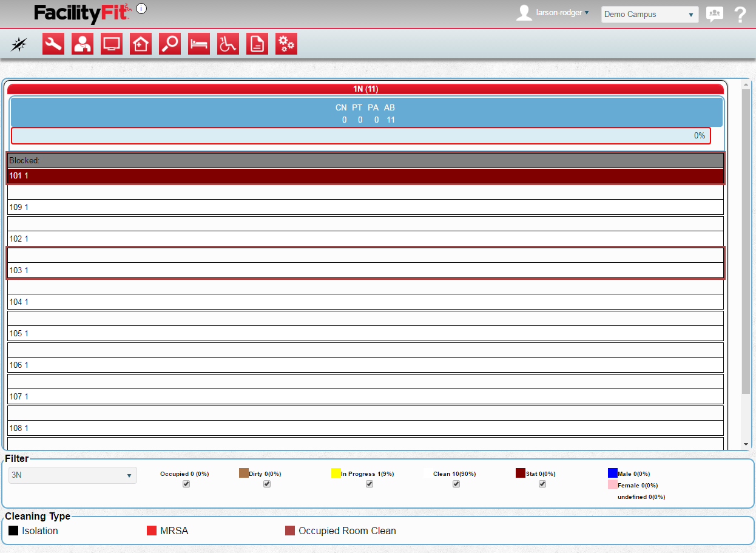Open the wheelchair transport icon

[228, 44]
